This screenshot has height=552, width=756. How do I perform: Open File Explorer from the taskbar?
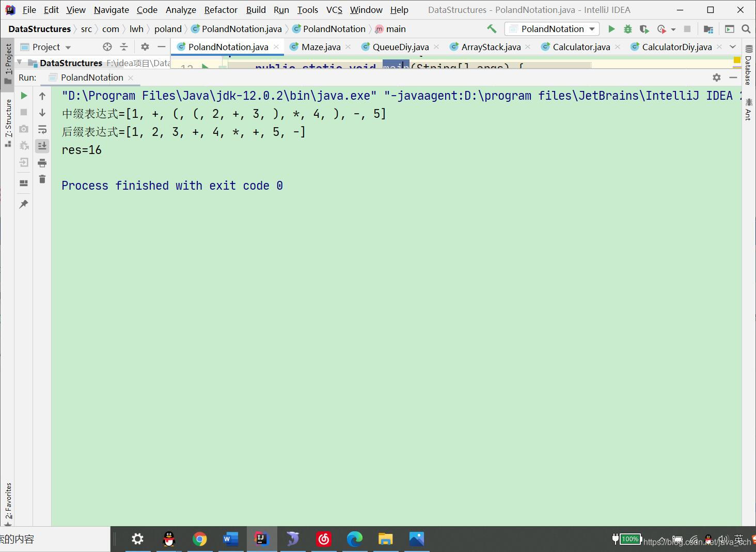(386, 539)
